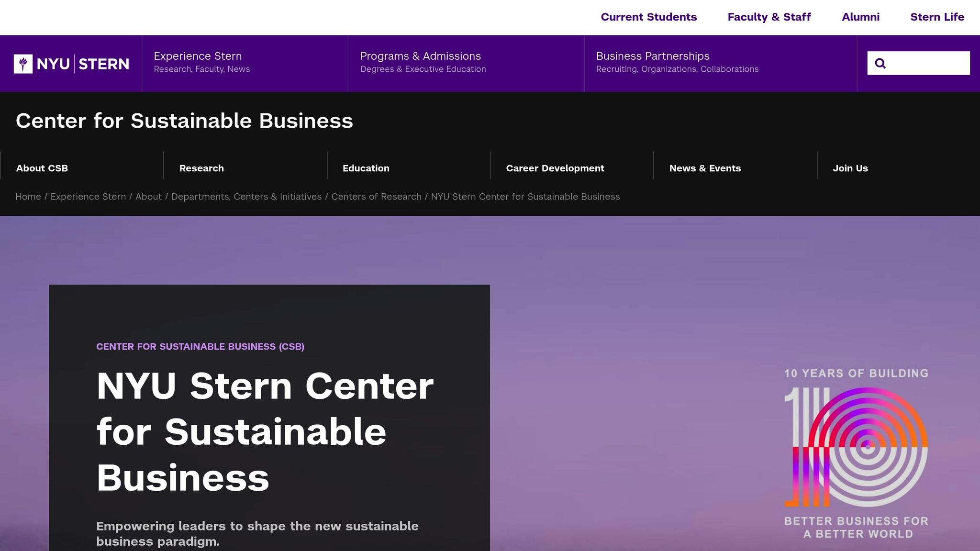The width and height of the screenshot is (980, 551).
Task: Click inside the search input field
Action: pos(924,63)
